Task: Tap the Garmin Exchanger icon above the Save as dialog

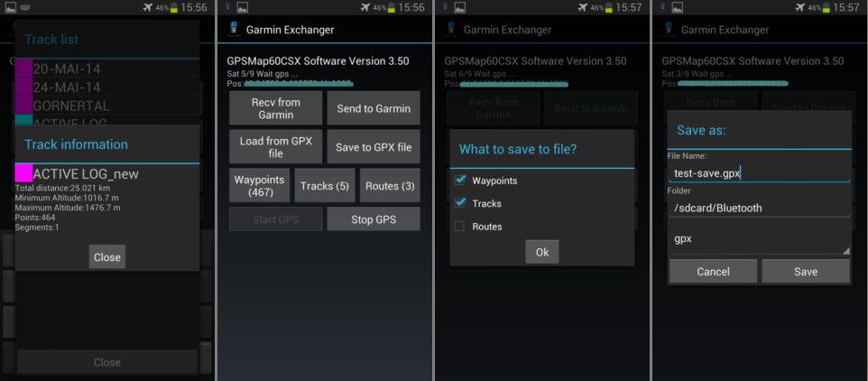Action: click(669, 30)
